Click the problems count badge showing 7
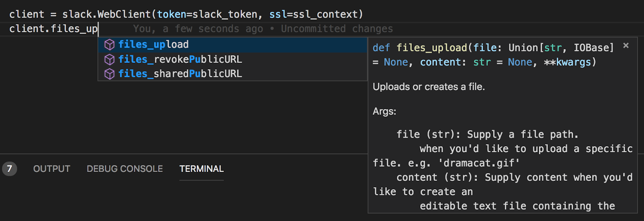Viewport: 644px width, 221px height. click(x=10, y=169)
